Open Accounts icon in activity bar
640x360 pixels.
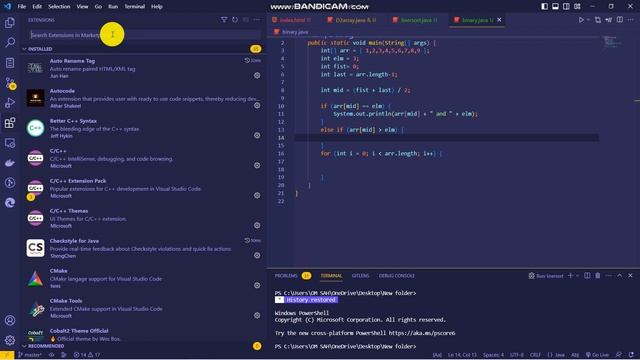pos(10,320)
